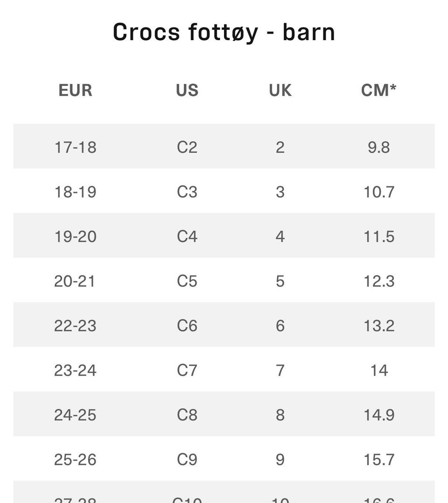448x503 pixels.
Task: Click US size C7 cell
Action: coord(187,370)
